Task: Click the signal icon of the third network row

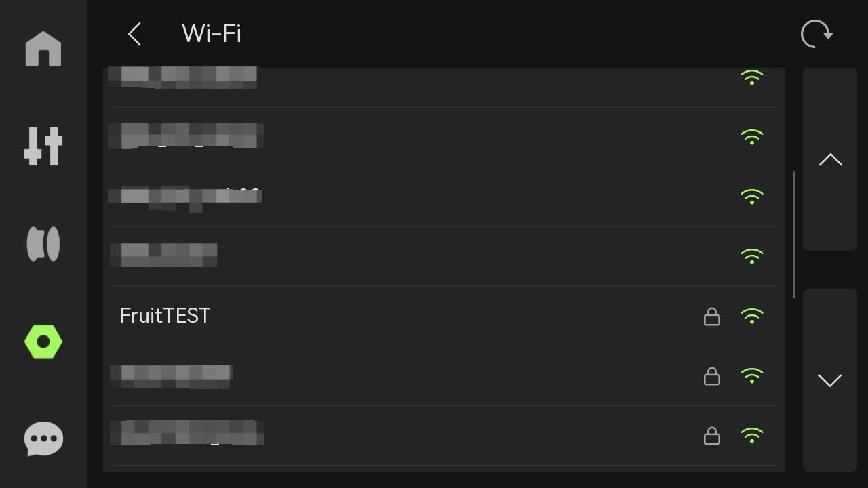Action: pos(751,197)
